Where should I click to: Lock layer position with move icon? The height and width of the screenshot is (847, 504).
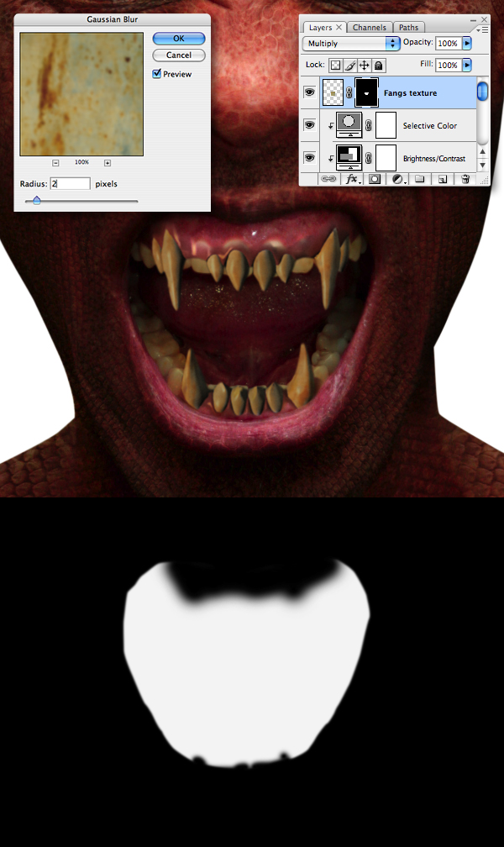(364, 66)
